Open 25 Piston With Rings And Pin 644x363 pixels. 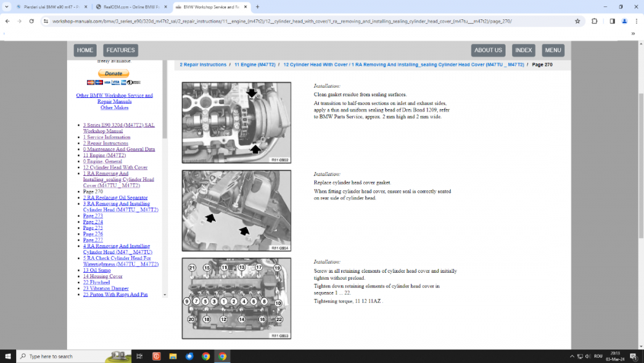pyautogui.click(x=115, y=295)
